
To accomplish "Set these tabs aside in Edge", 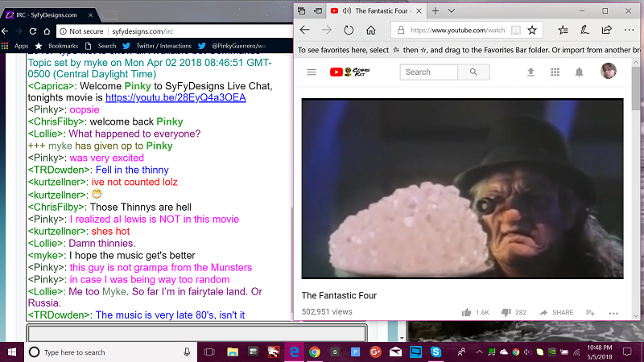I will click(318, 11).
